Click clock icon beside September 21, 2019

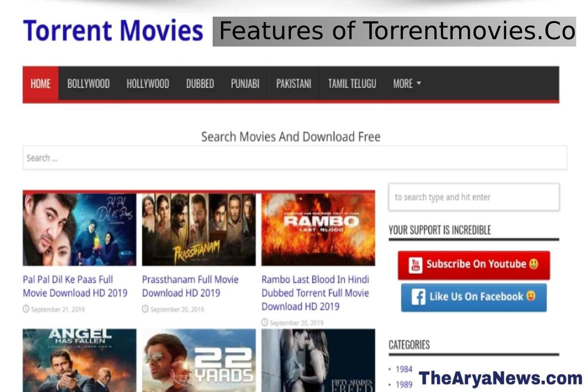(x=26, y=309)
